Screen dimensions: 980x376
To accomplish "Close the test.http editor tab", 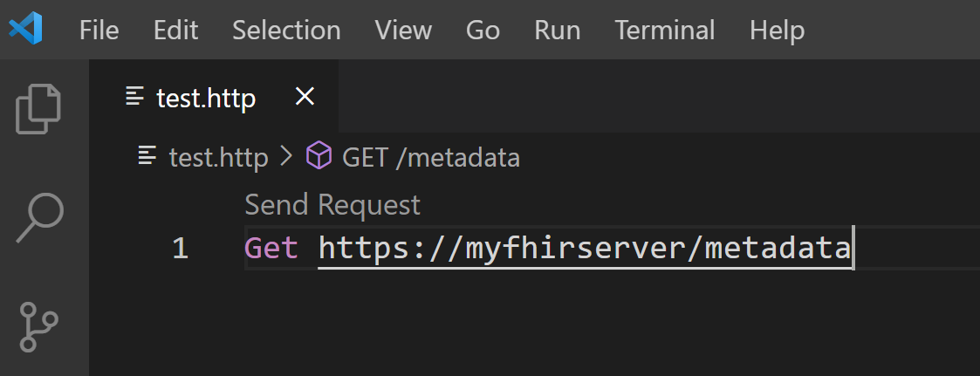I will [305, 96].
